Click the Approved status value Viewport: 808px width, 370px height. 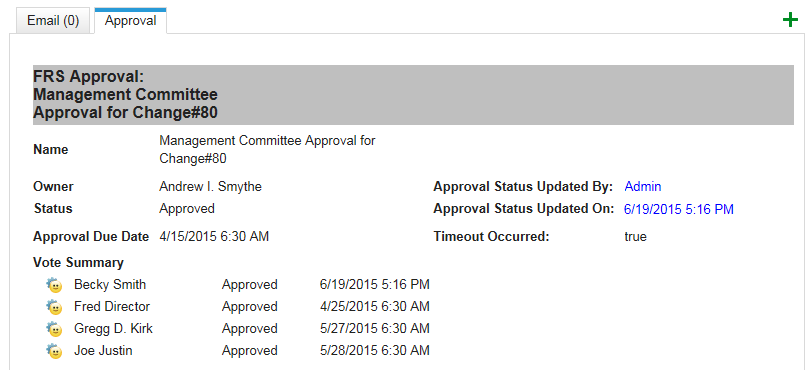click(x=187, y=209)
